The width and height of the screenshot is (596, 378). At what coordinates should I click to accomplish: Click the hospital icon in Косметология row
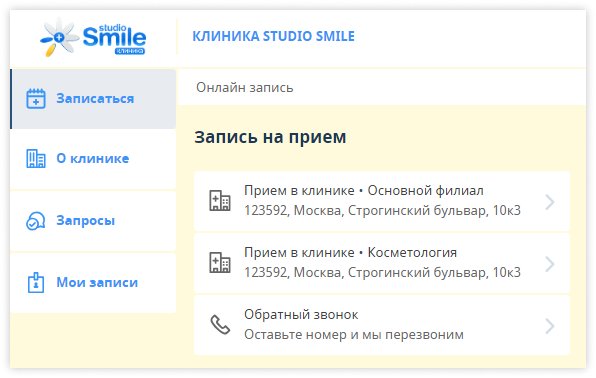click(x=220, y=262)
